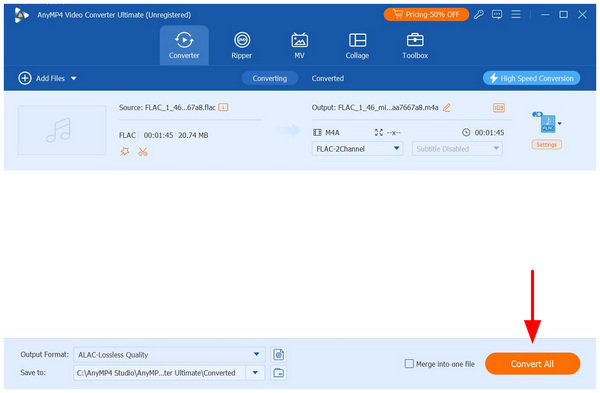600x393 pixels.
Task: Select the Converted tab
Action: 328,78
